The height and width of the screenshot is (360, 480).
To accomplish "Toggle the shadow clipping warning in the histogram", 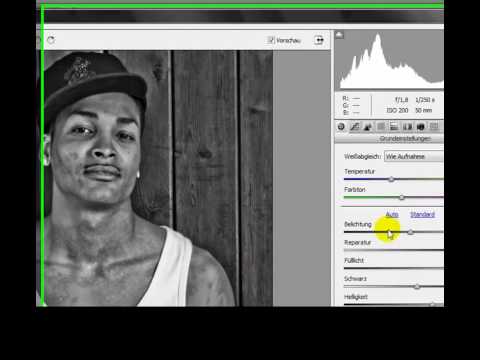I will (x=339, y=35).
